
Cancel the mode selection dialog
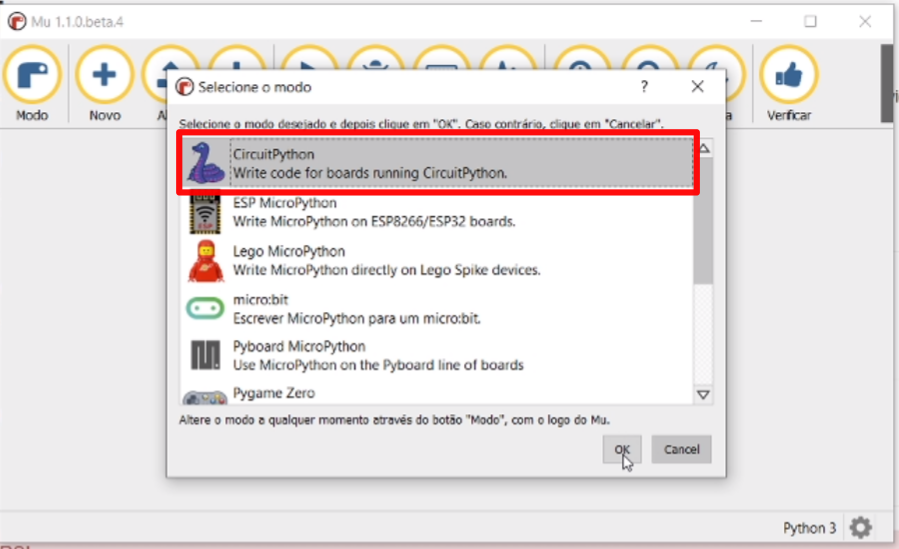coord(681,449)
